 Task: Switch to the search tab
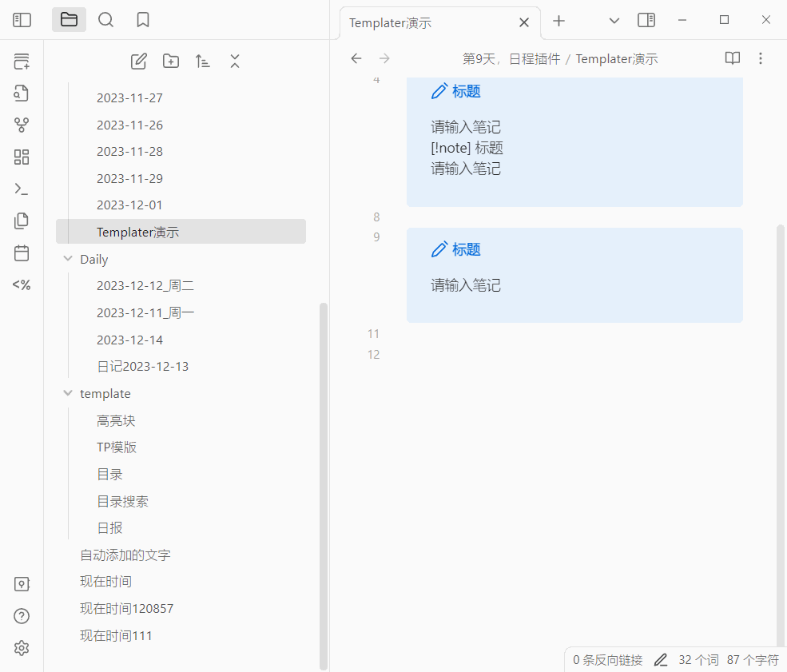[x=105, y=20]
